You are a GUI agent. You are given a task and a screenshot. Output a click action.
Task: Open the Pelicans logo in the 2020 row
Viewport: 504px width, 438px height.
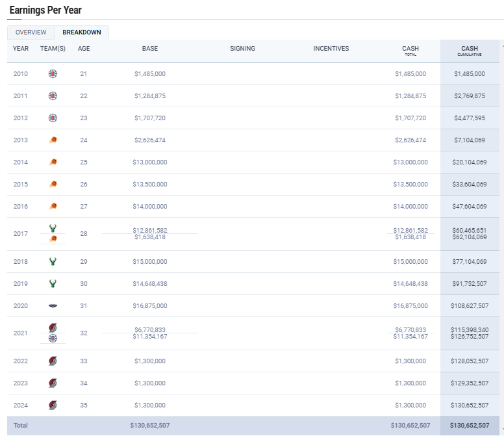(x=53, y=306)
